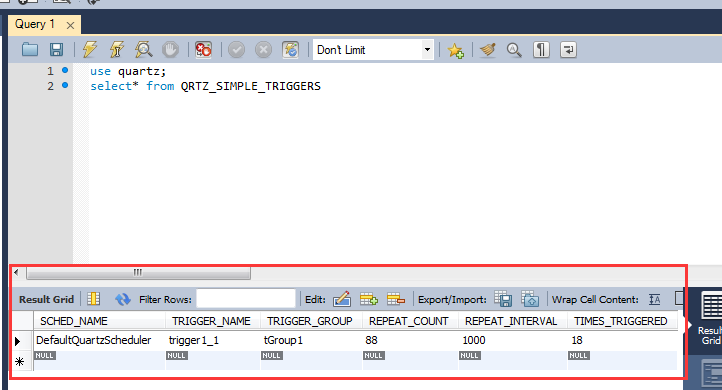Delete selected rows with the table minus icon
This screenshot has width=722, height=390.
coord(396,299)
